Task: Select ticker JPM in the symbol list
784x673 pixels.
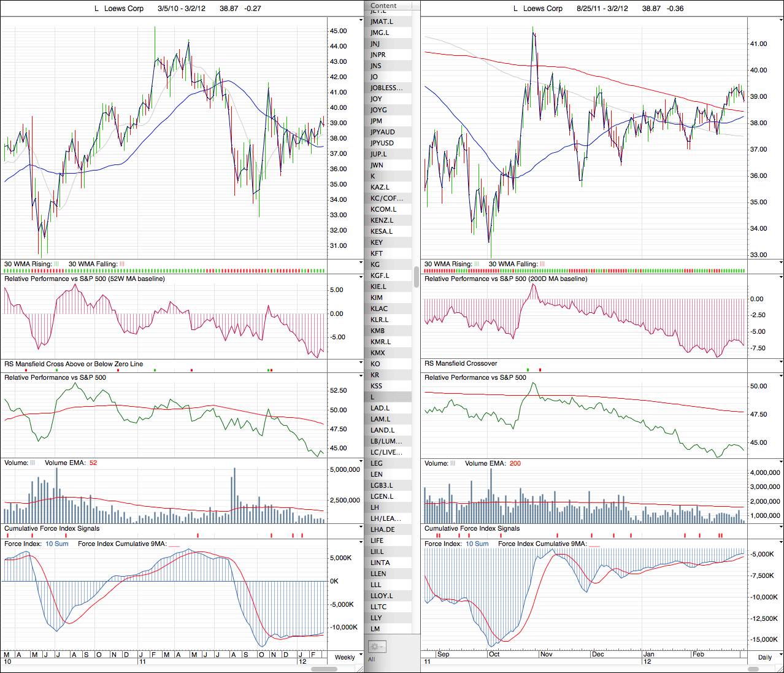Action: tap(376, 121)
